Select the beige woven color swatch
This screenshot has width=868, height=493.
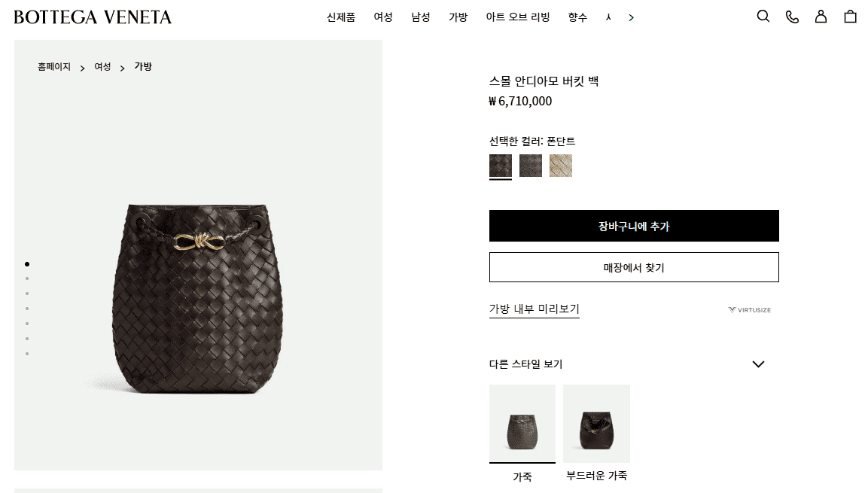[x=560, y=166]
